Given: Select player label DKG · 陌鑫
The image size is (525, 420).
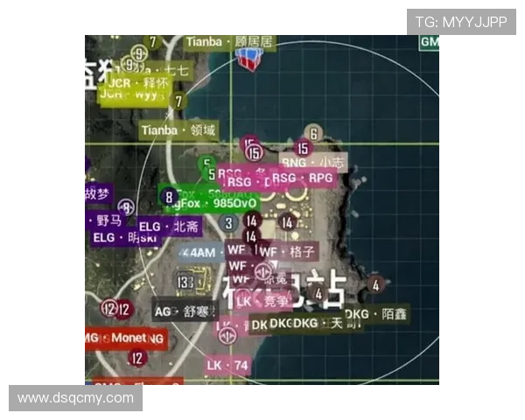Looking at the screenshot, I should (x=376, y=314).
